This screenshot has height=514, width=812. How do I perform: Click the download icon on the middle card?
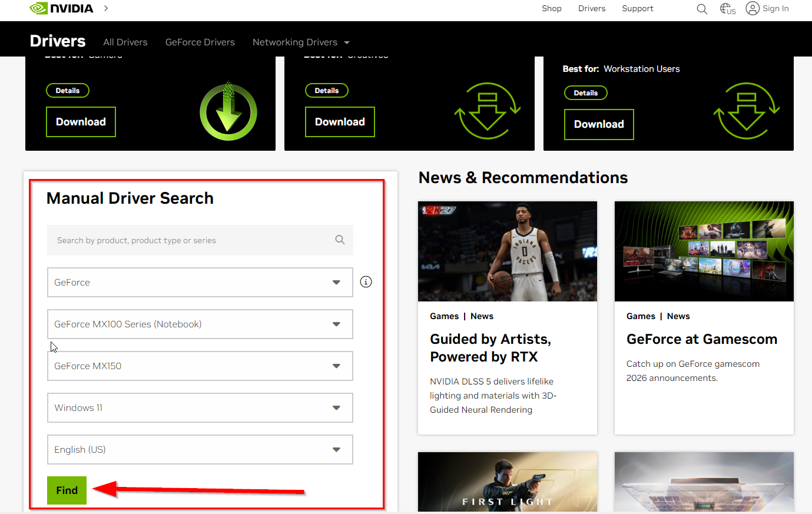[488, 111]
